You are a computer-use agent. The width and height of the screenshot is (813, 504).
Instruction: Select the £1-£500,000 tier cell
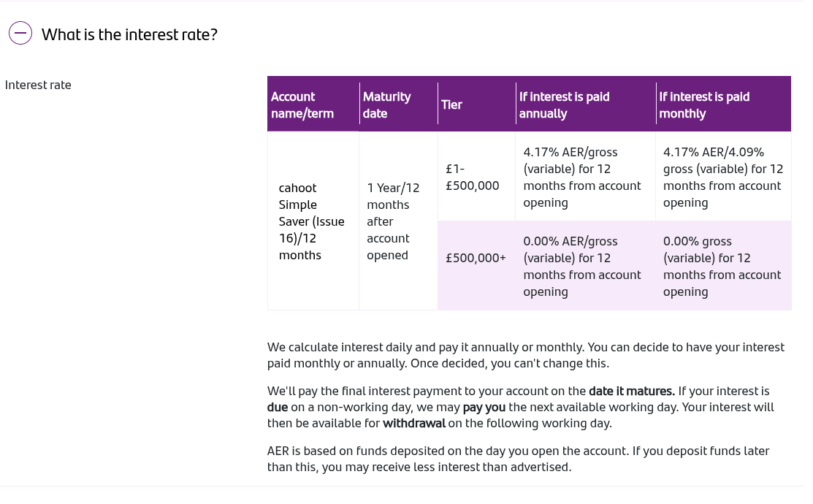476,177
